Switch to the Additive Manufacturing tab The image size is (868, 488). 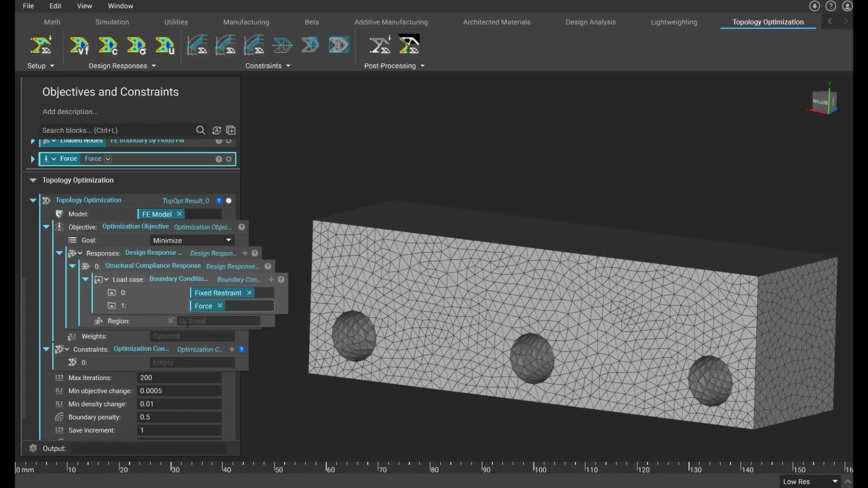click(391, 22)
